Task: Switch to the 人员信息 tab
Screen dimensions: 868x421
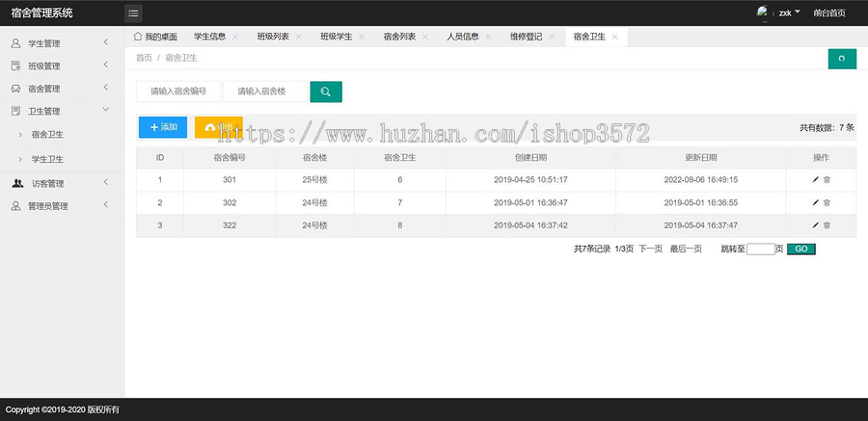Action: [463, 37]
